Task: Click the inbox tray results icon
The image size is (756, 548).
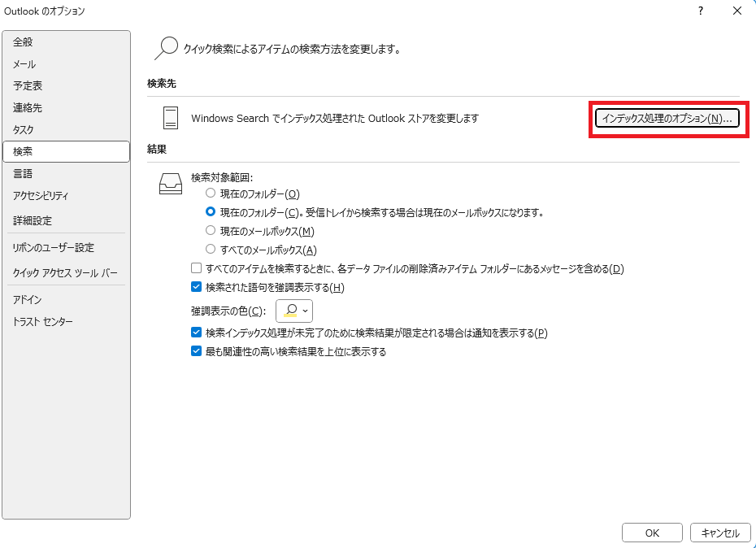Action: coord(170,185)
